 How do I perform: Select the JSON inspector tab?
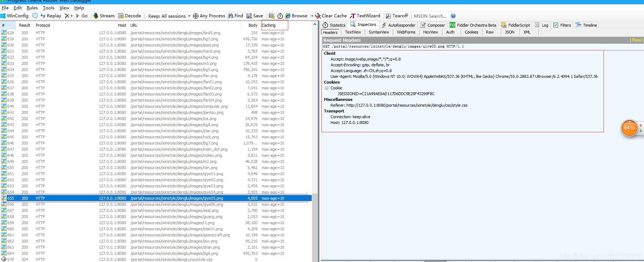[509, 32]
